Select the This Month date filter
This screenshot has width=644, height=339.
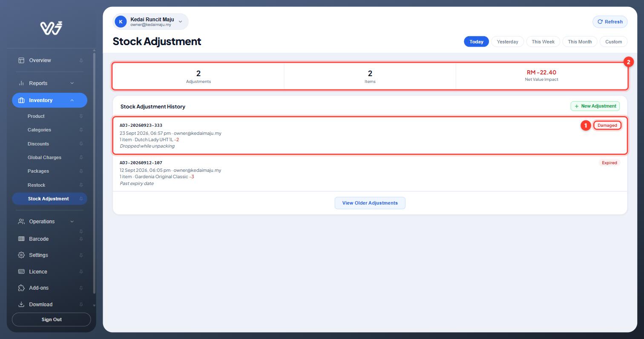(580, 42)
